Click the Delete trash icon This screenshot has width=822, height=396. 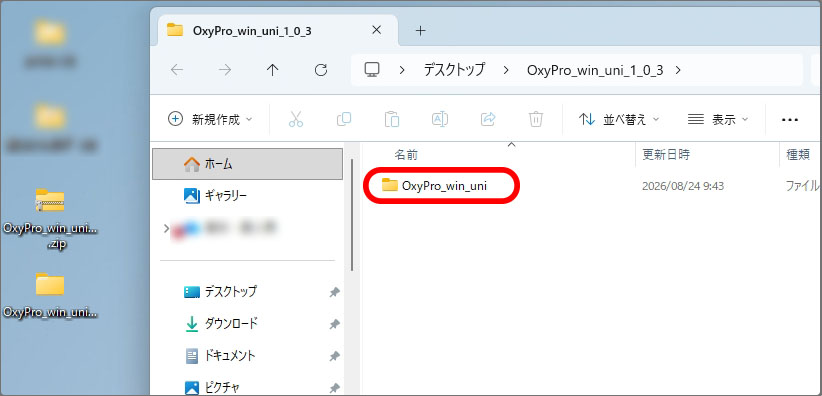pyautogui.click(x=535, y=120)
